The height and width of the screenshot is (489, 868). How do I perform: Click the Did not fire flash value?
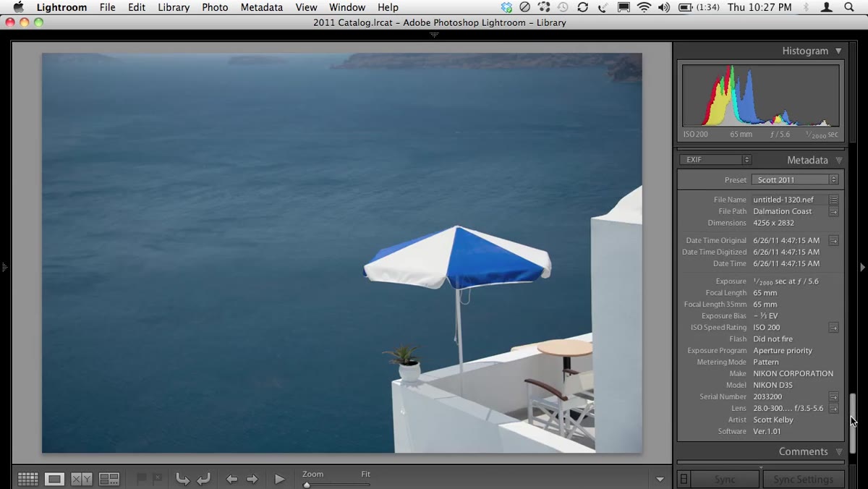773,339
